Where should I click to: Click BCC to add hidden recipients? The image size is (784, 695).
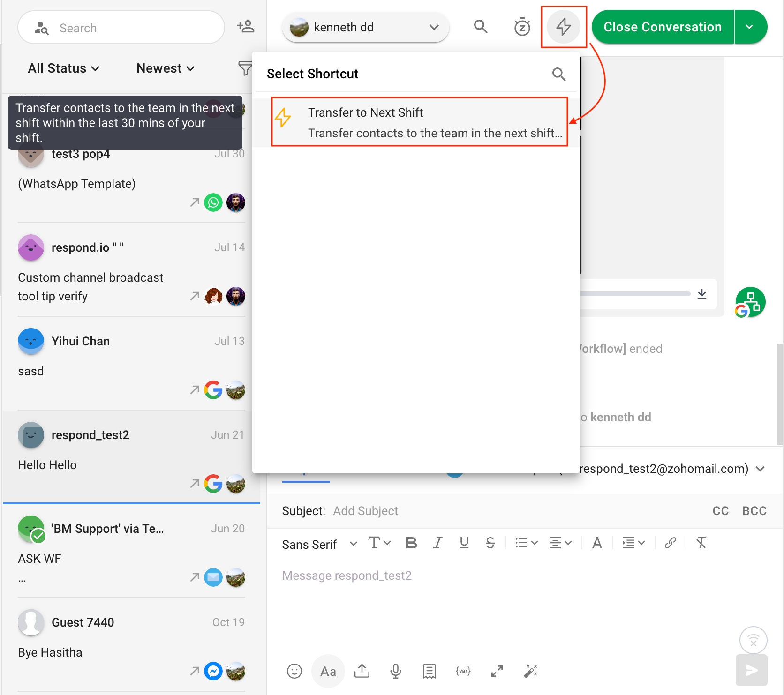(754, 511)
